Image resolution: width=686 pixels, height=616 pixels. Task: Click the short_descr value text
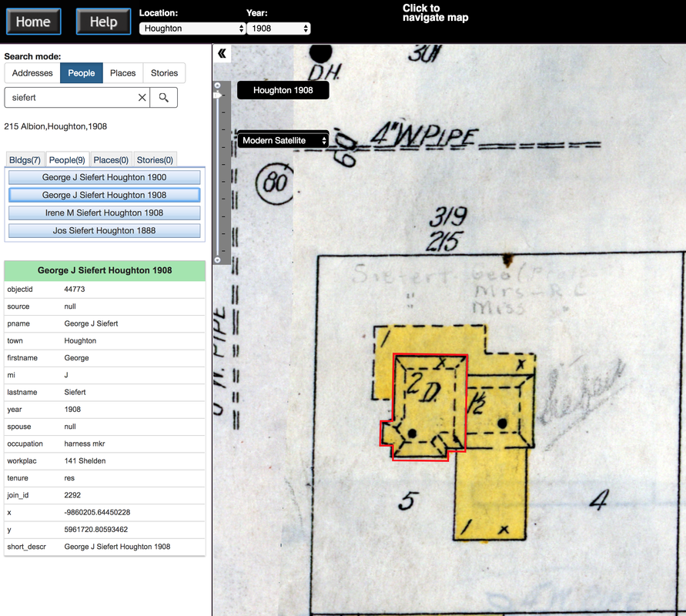click(x=117, y=547)
